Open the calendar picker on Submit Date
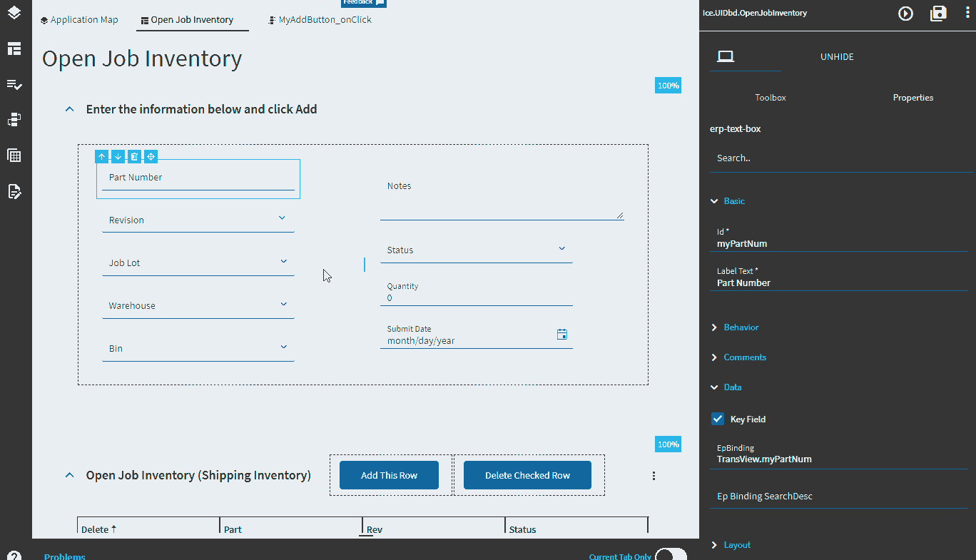Screen dimensions: 976x560 [562, 334]
